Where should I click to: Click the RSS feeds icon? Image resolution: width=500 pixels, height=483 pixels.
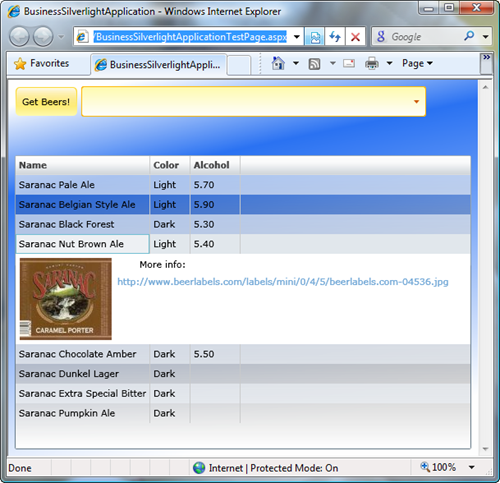314,64
